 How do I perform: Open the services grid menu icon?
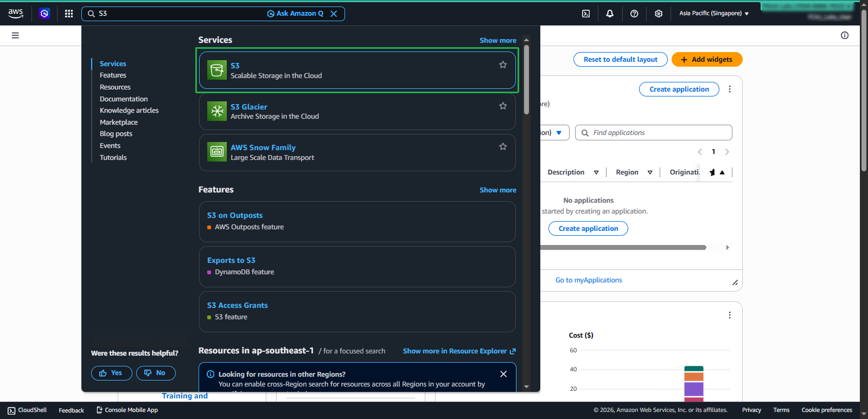point(69,14)
